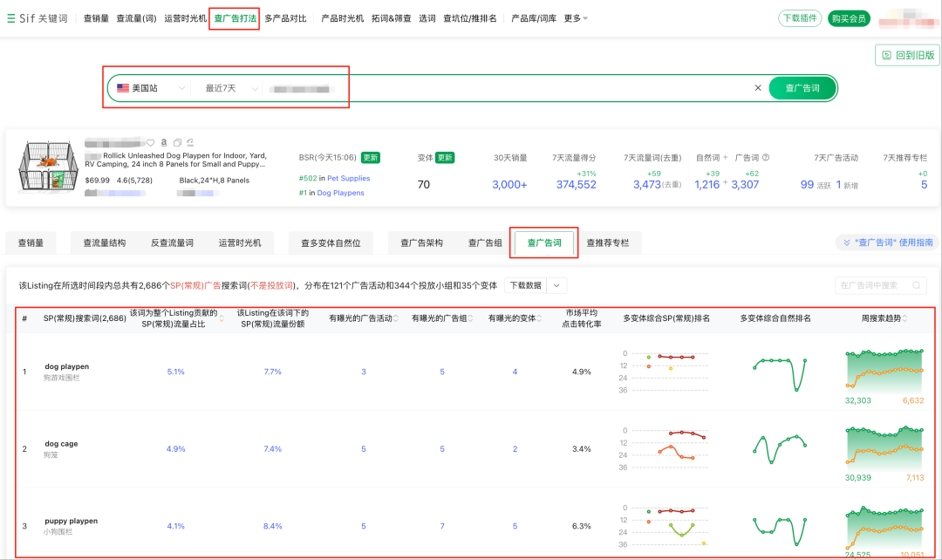Click the 购买会员 button
The width and height of the screenshot is (942, 560).
848,18
